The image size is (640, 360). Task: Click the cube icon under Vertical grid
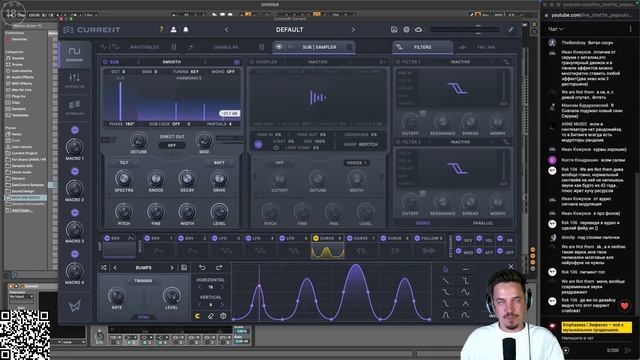click(x=223, y=316)
